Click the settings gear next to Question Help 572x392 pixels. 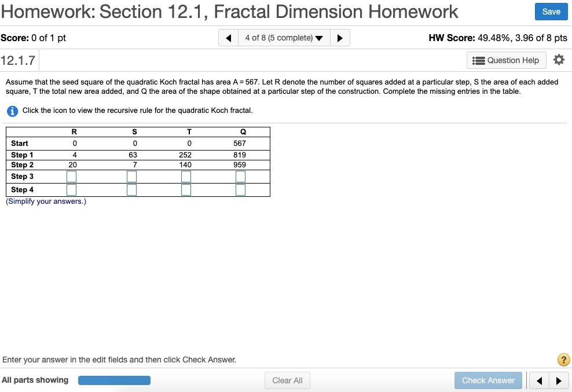pyautogui.click(x=558, y=60)
